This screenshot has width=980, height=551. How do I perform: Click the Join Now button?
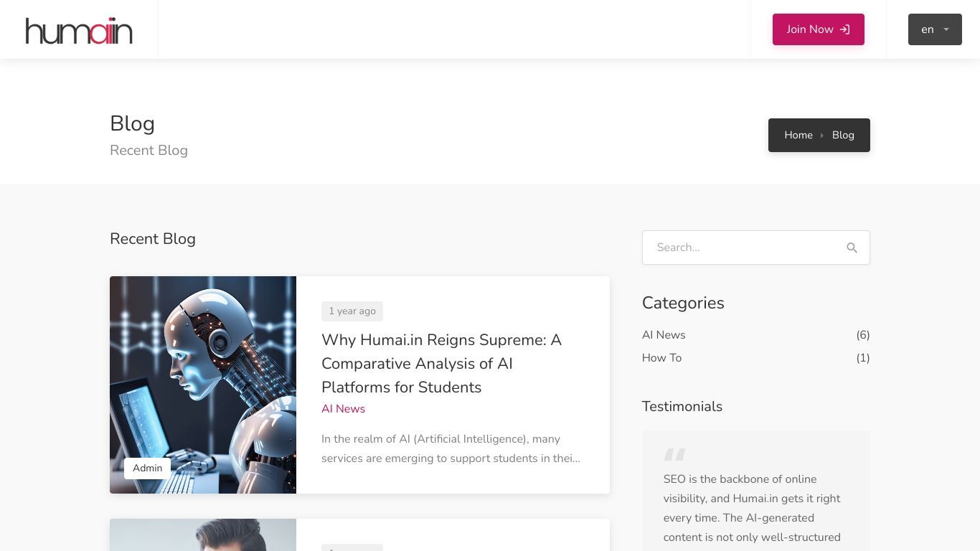[x=818, y=29]
